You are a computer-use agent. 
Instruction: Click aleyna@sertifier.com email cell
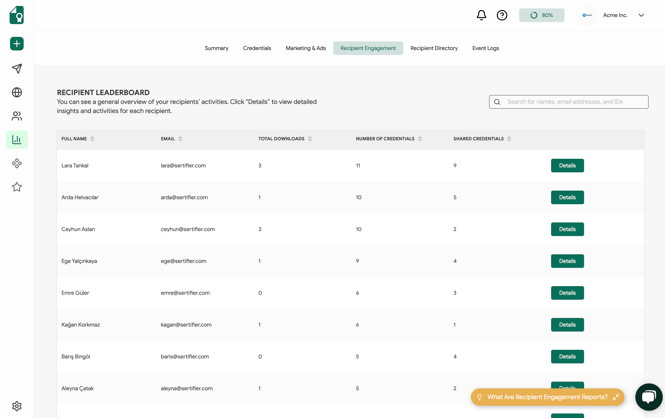pyautogui.click(x=187, y=388)
